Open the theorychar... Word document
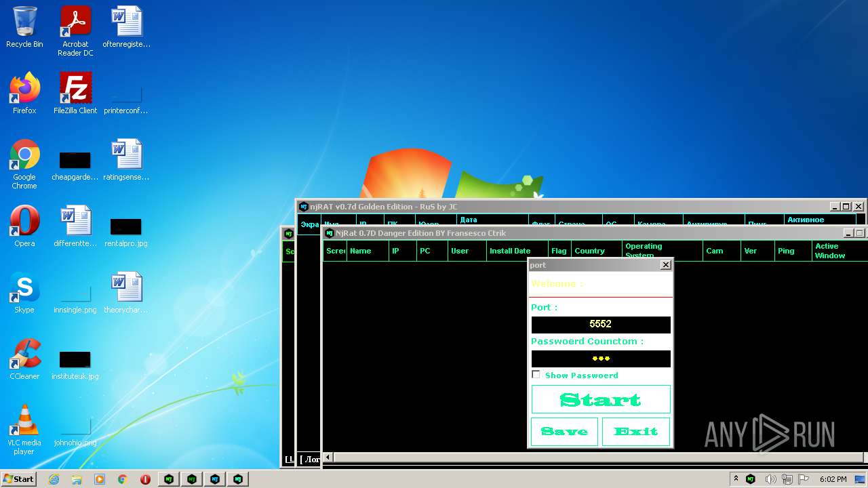This screenshot has height=488, width=868. (126, 293)
